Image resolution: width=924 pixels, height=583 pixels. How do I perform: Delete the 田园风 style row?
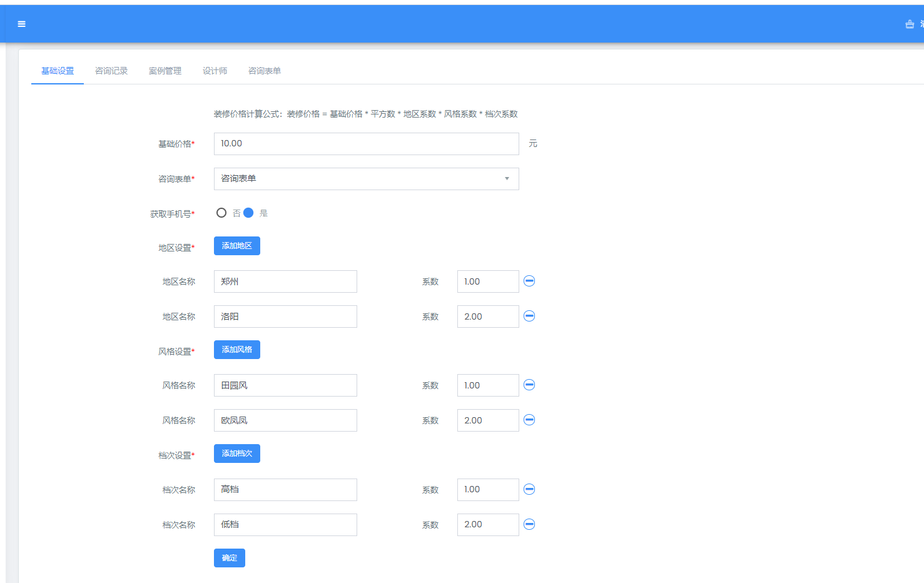529,385
